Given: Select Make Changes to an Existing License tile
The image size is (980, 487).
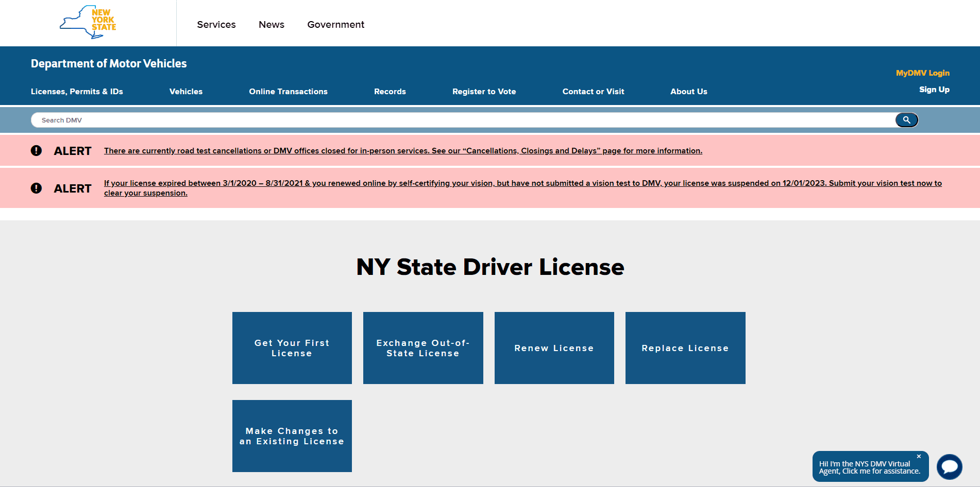Looking at the screenshot, I should coord(292,436).
